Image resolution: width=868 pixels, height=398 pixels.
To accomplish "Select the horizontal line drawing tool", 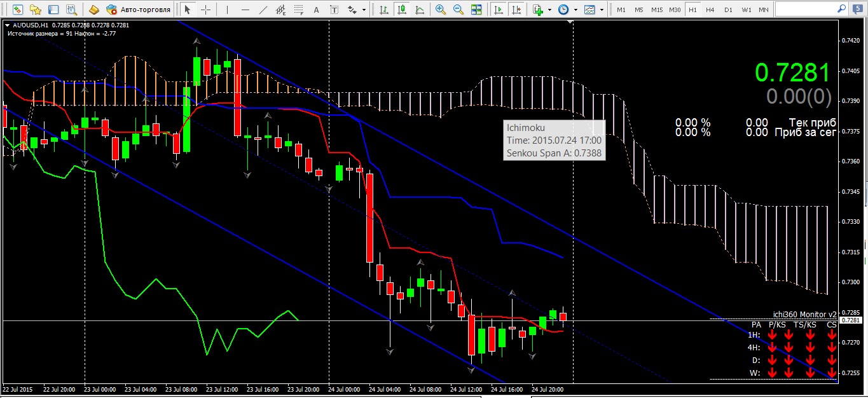I will (x=245, y=10).
